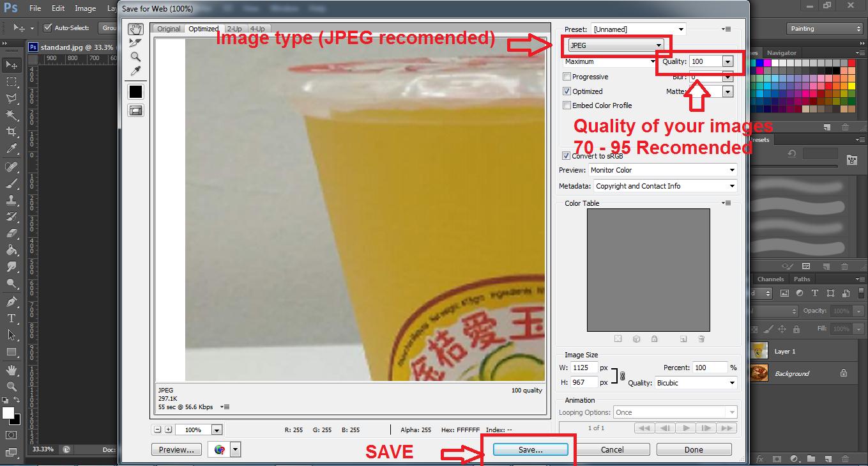Click the Save... button
Image resolution: width=868 pixels, height=466 pixels.
pos(530,449)
